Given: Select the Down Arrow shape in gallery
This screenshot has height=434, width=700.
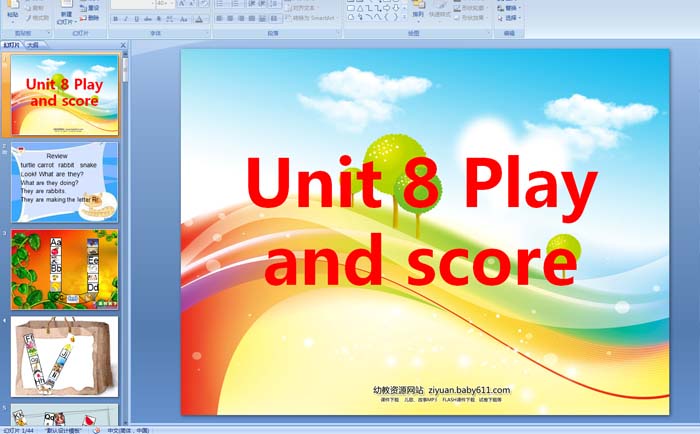Looking at the screenshot, I should click(x=396, y=8).
